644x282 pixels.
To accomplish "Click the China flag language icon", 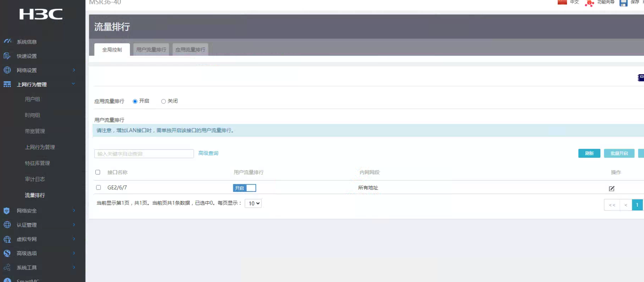I will click(562, 2).
